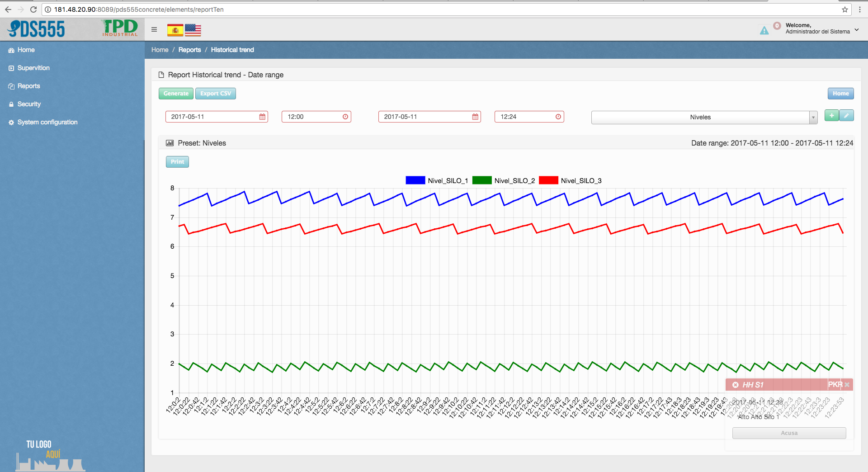Open Supervition in the sidebar
This screenshot has width=868, height=472.
pos(29,68)
